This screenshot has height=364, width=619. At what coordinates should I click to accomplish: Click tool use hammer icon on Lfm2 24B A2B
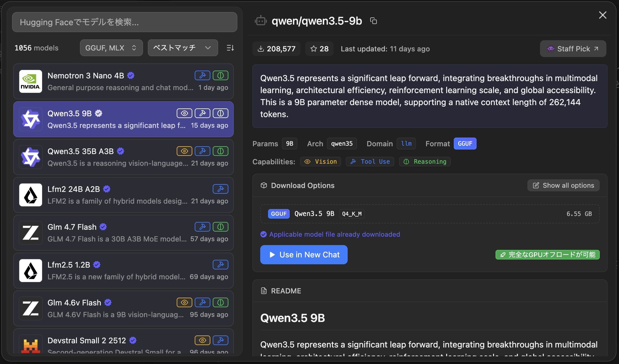tap(221, 189)
